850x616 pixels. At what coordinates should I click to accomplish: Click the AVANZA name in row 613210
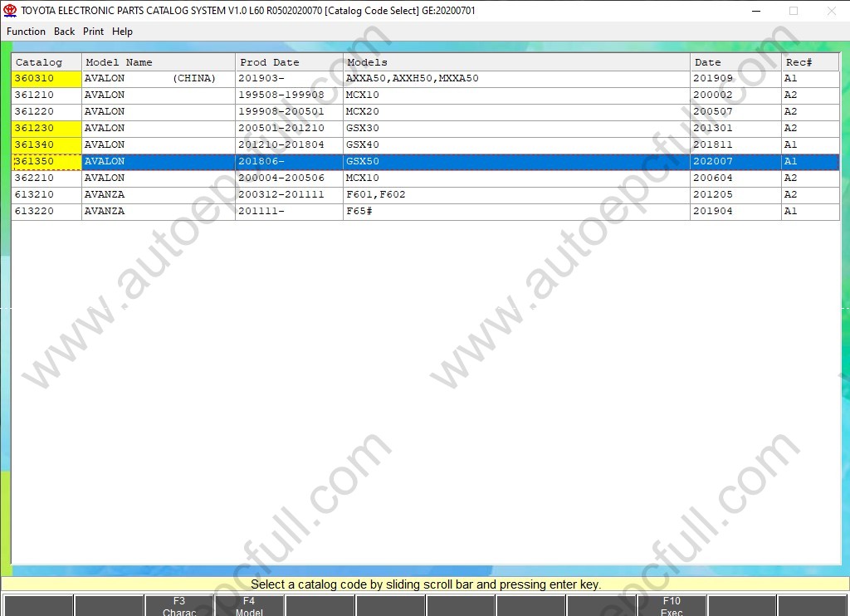click(159, 194)
